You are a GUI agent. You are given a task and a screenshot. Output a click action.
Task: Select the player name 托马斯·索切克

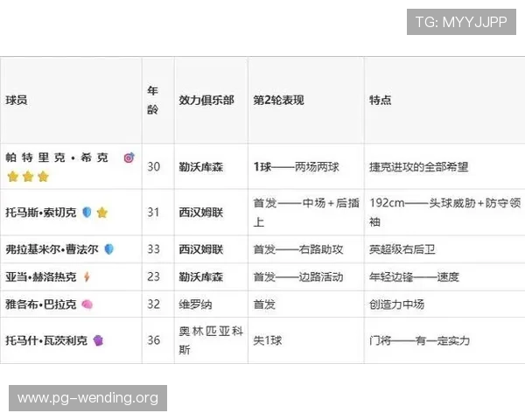click(41, 213)
